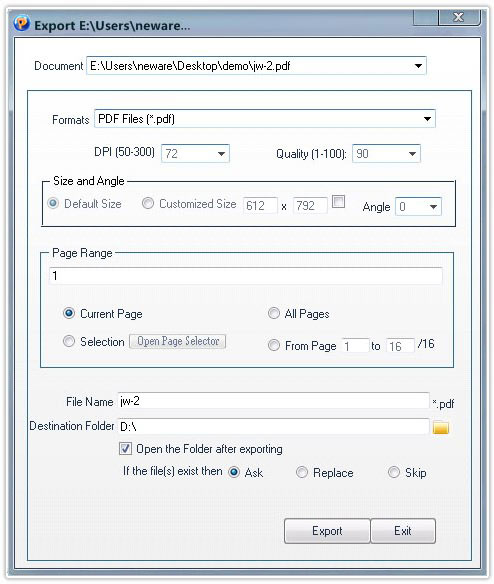Select the Customized Size radio button

tap(148, 203)
